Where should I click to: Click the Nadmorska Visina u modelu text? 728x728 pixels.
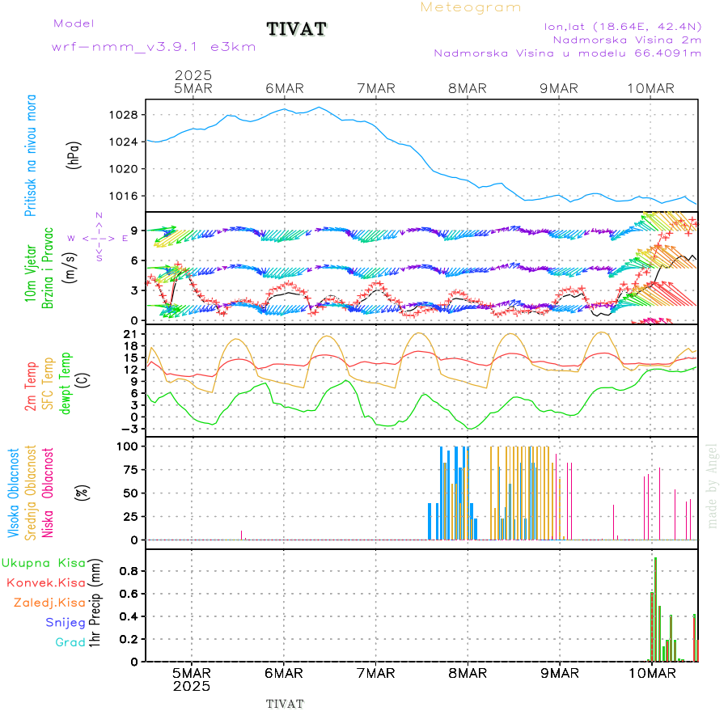coord(567,53)
